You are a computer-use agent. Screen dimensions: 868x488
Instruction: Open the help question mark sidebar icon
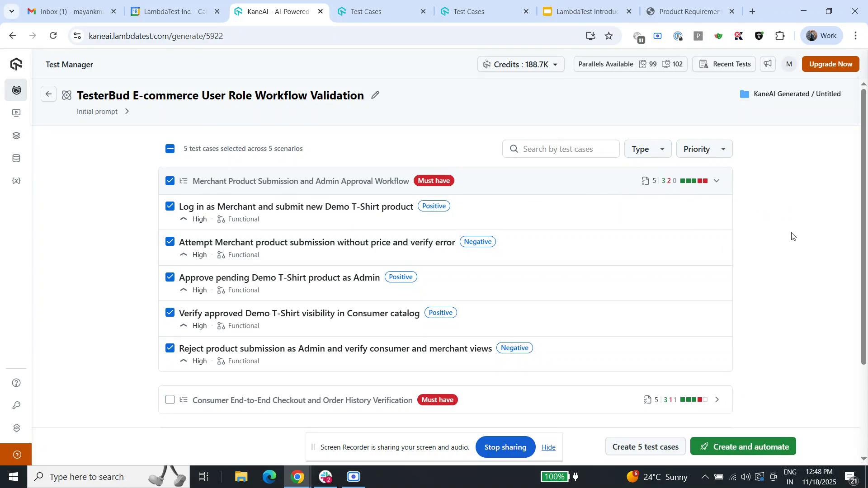pos(16,383)
